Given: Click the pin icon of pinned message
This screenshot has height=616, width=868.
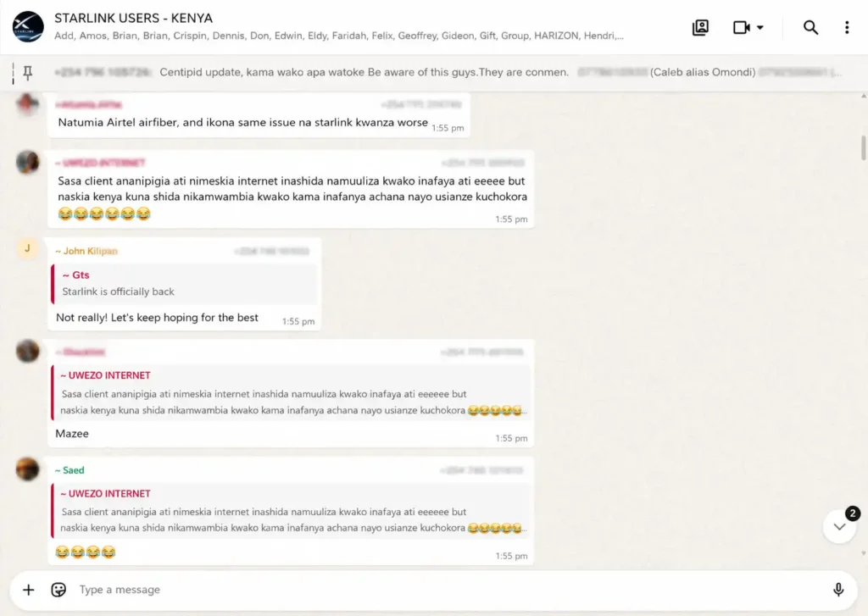Looking at the screenshot, I should (x=27, y=72).
